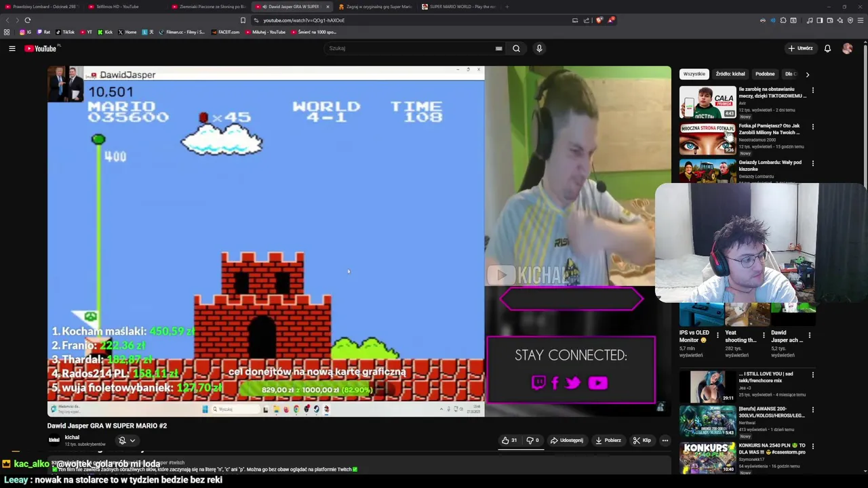Open 'TikTok' bookmark

point(65,32)
